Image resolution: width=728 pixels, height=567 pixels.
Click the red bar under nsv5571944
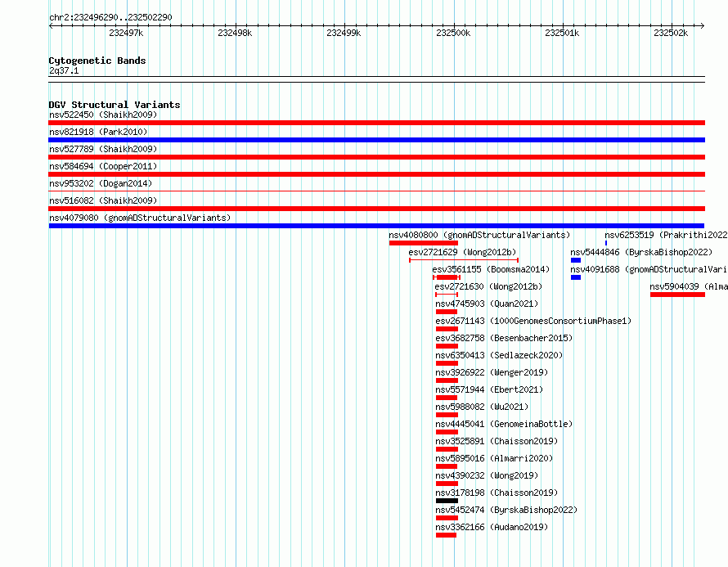(x=447, y=398)
